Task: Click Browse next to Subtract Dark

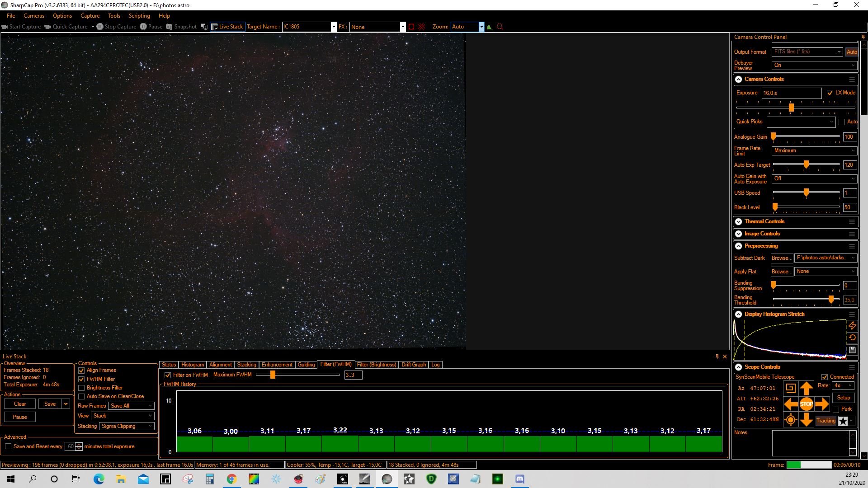Action: pyautogui.click(x=781, y=258)
